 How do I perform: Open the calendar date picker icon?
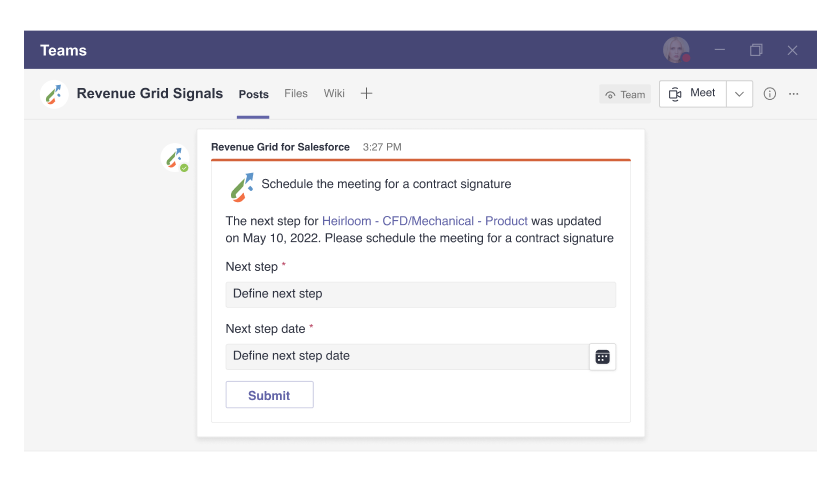(602, 357)
